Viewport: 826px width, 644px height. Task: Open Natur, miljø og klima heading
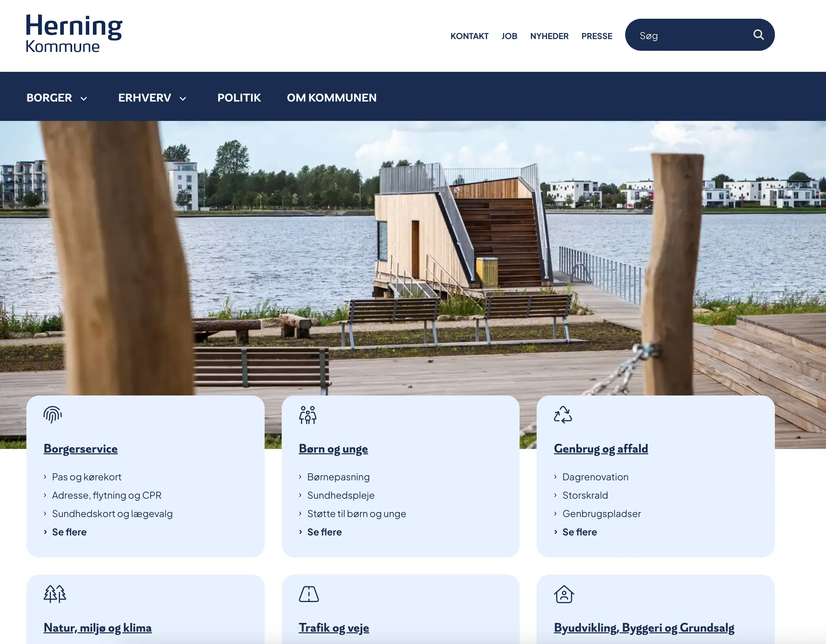click(x=98, y=628)
